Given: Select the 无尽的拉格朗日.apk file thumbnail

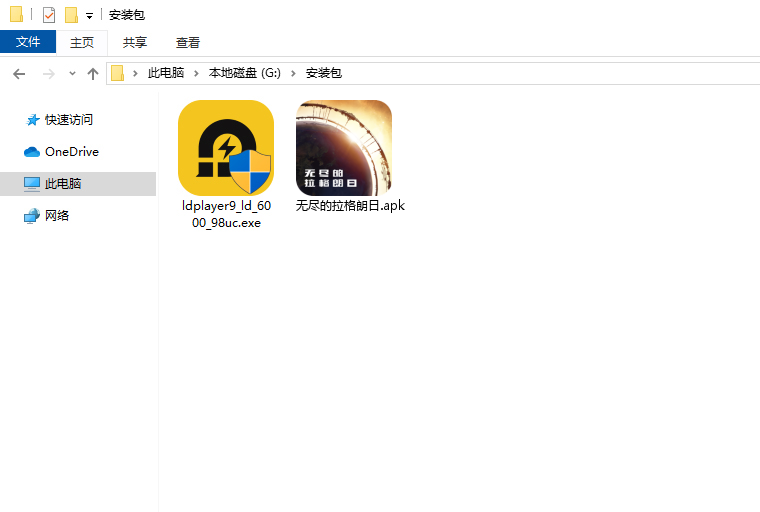Looking at the screenshot, I should click(x=344, y=148).
